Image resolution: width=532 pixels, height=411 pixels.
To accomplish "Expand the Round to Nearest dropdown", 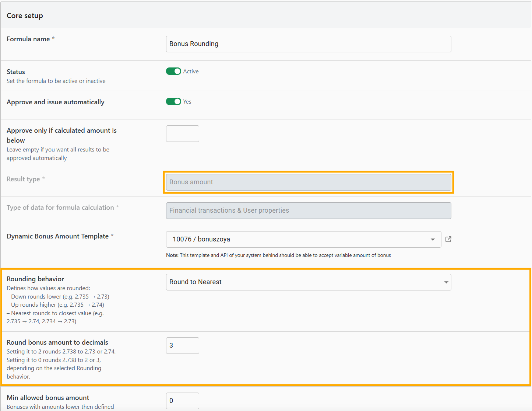I will [308, 282].
